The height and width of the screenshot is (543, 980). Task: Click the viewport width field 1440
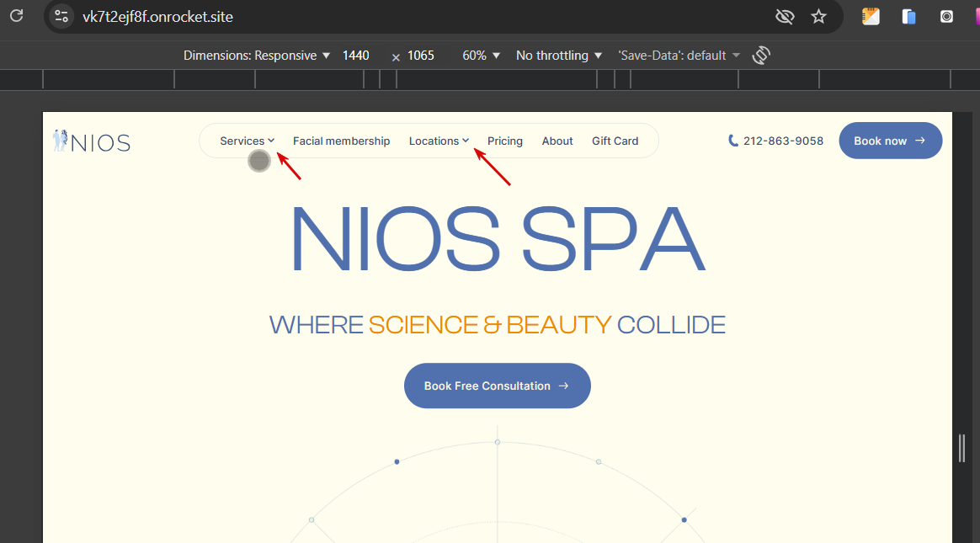(356, 55)
